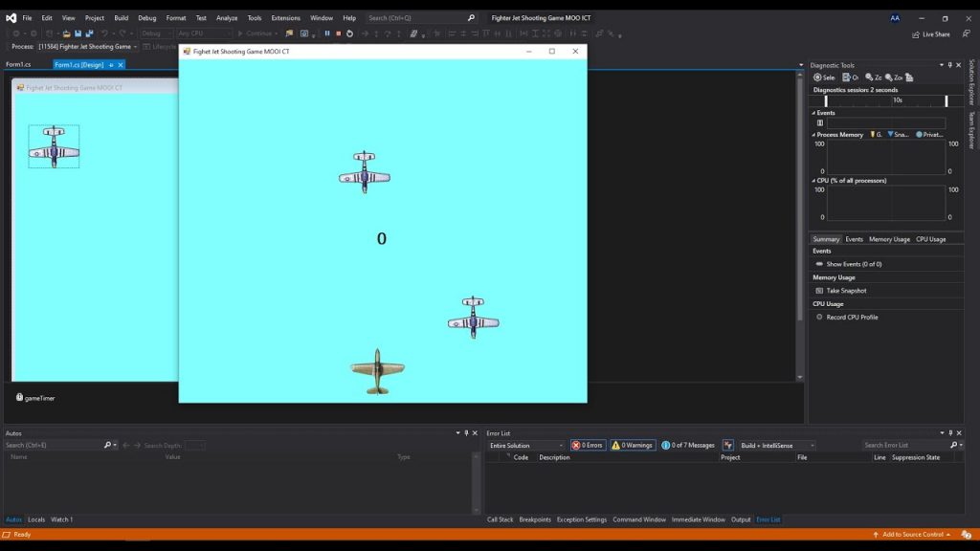Click the Break All pause icon

click(328, 33)
